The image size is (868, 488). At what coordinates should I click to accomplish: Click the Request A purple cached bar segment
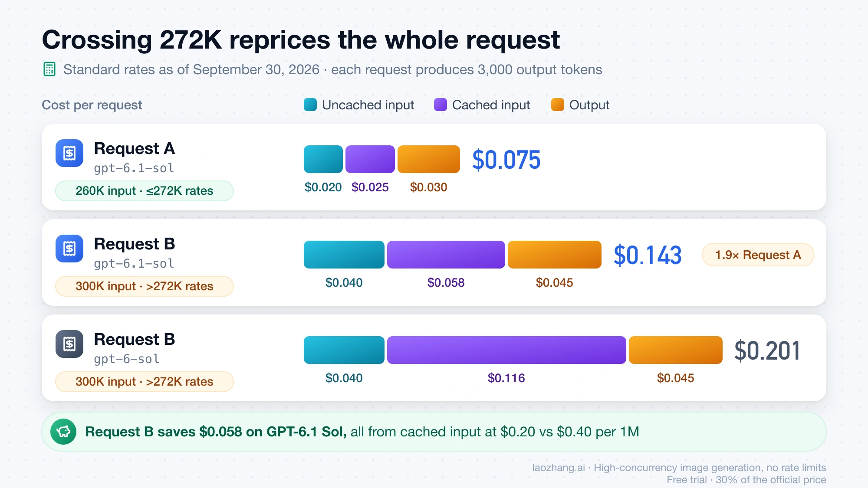[x=370, y=159]
